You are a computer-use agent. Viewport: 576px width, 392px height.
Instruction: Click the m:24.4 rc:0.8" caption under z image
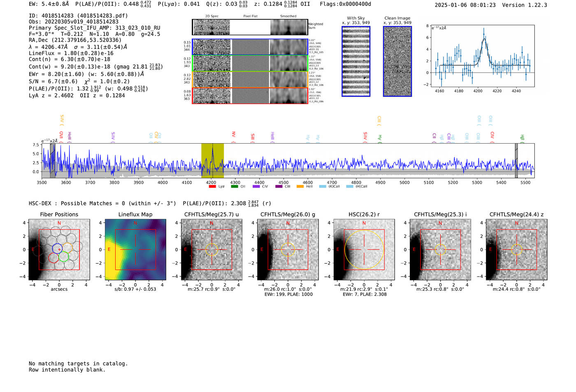[x=517, y=289]
